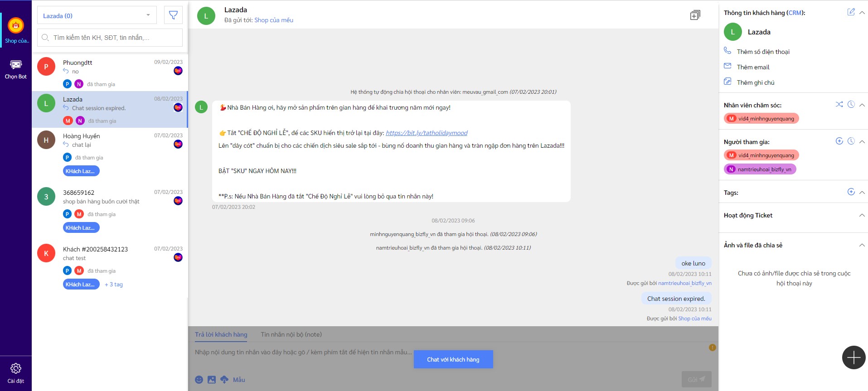The image size is (868, 391).
Task: Collapse the Thông tin khách hàng section
Action: (862, 13)
